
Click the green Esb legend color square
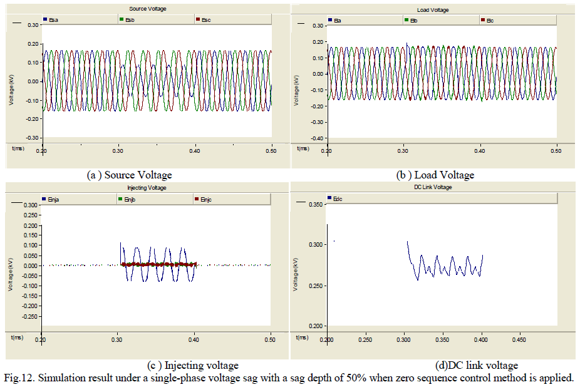pyautogui.click(x=122, y=19)
